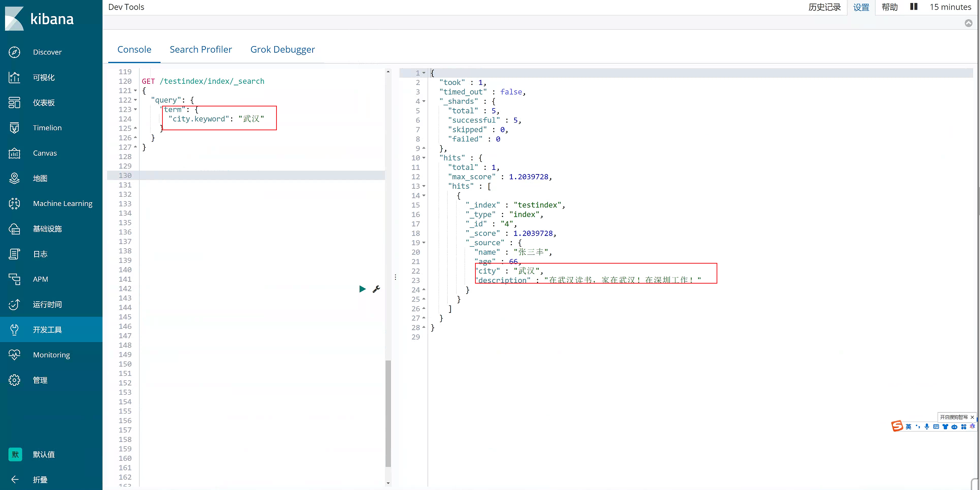Collapse the "hits" fold arrow at line 10
This screenshot has width=980, height=490.
(424, 158)
